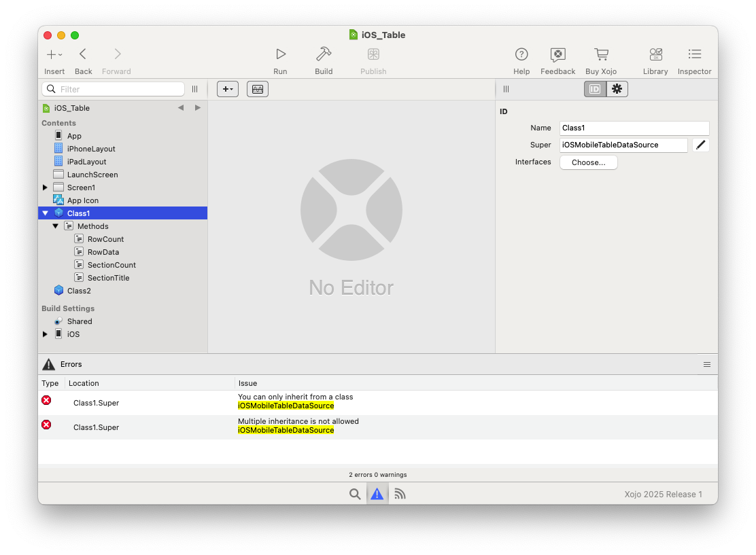756x555 pixels.
Task: Open the Messages feed icon panel
Action: [400, 494]
